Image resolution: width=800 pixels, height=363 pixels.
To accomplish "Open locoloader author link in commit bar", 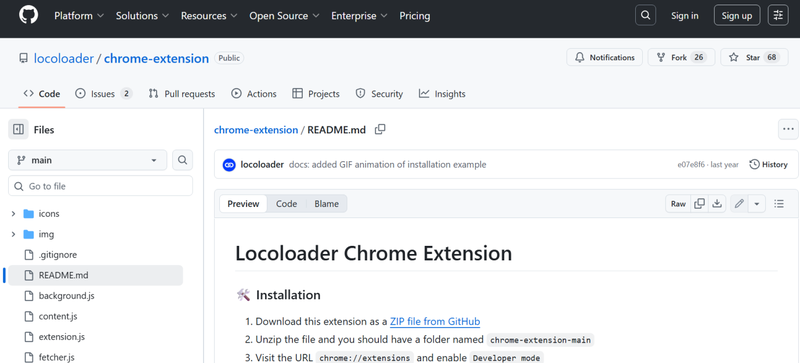I will tap(262, 164).
